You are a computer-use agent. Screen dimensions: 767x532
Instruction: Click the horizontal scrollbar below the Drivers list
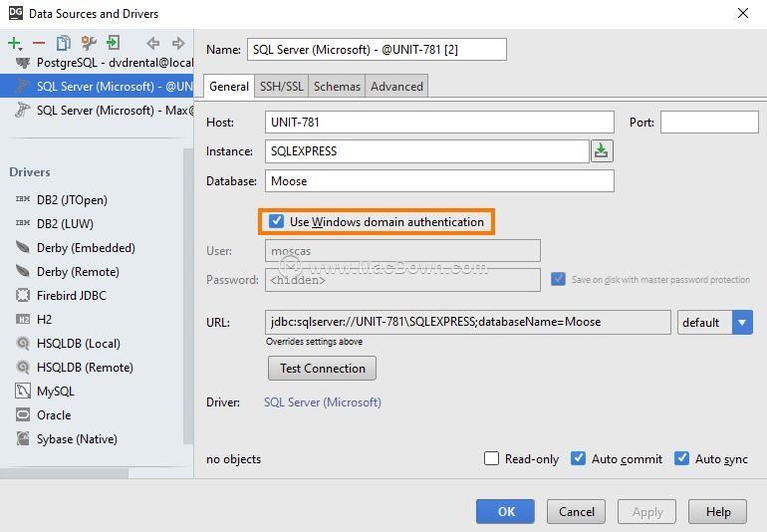(x=64, y=473)
